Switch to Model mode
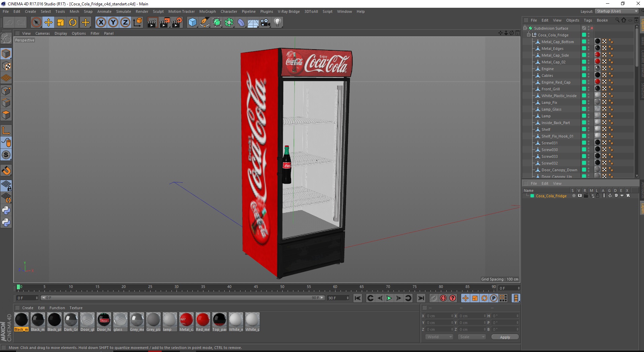Viewport: 644px width, 352px height. point(6,54)
